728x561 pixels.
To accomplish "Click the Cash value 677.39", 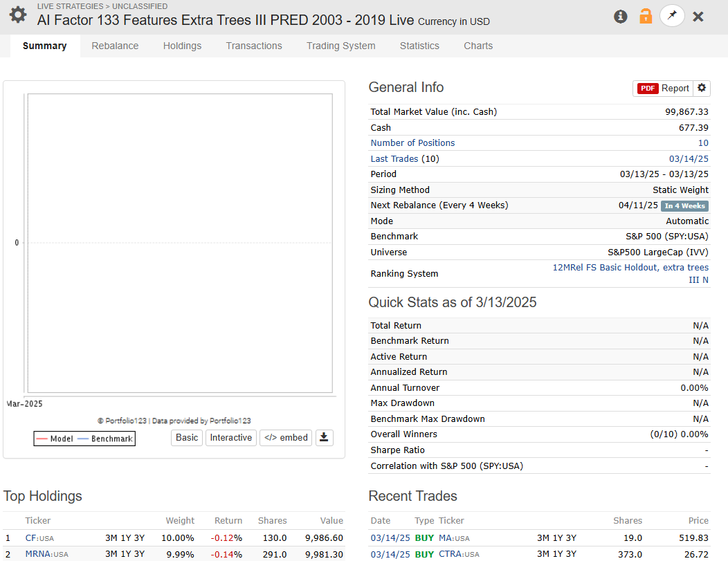I will [x=693, y=127].
